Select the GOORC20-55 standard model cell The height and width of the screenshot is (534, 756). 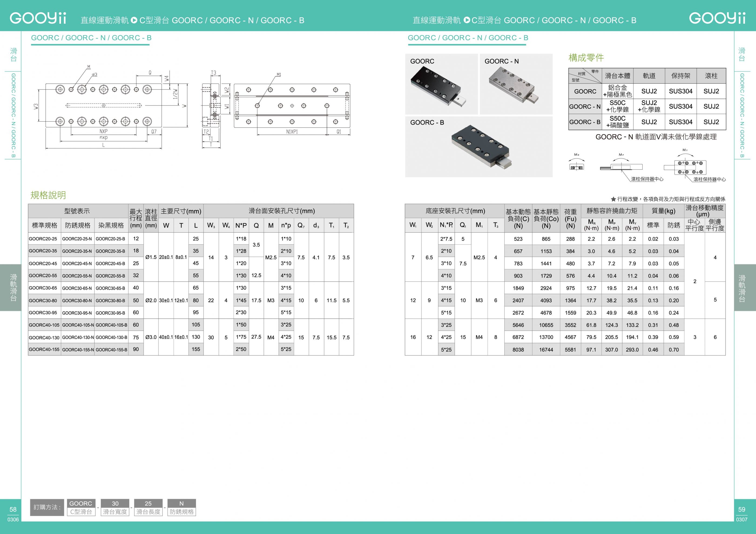click(45, 276)
